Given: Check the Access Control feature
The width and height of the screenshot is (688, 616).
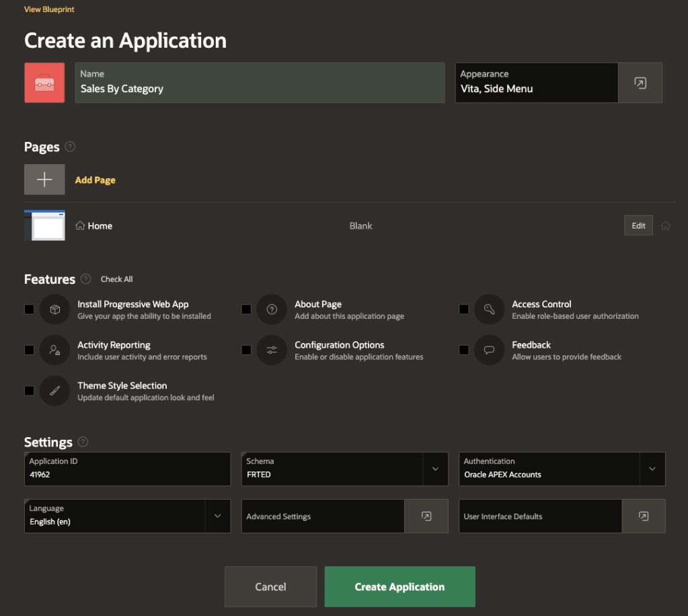Looking at the screenshot, I should pyautogui.click(x=463, y=309).
